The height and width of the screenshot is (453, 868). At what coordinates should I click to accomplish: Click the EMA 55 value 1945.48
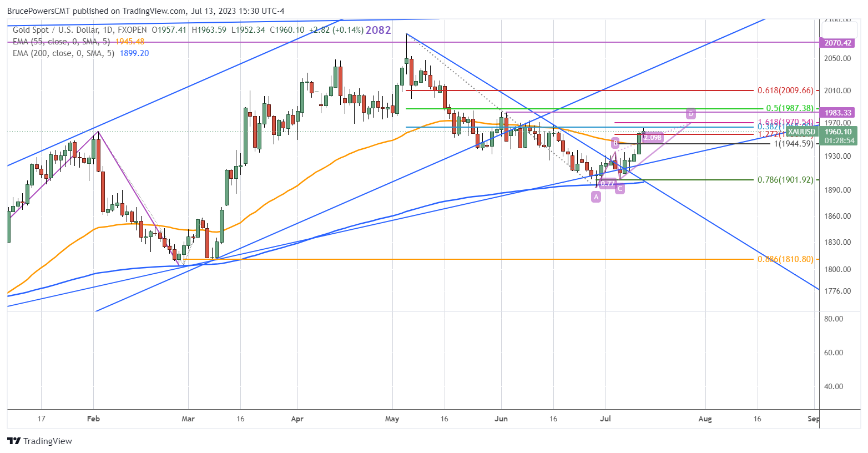(130, 42)
